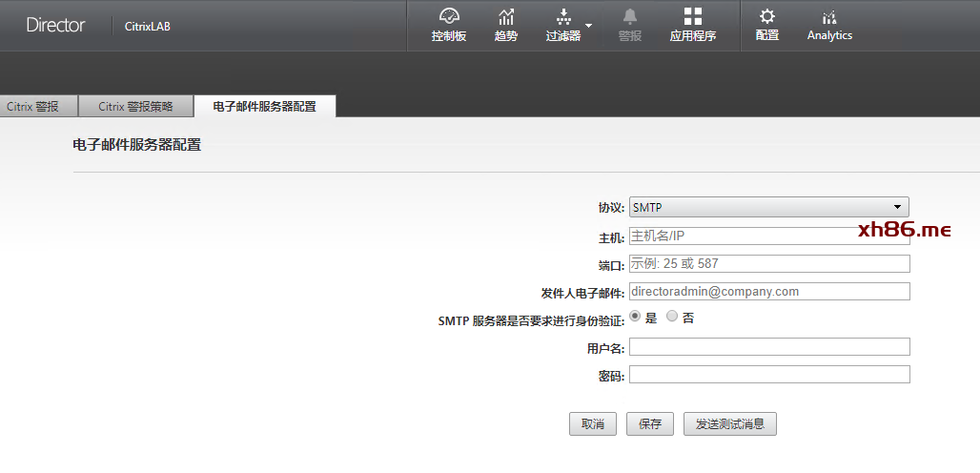This screenshot has width=980, height=473.
Task: Expand the 过滤器 dropdown arrow
Action: 588,25
